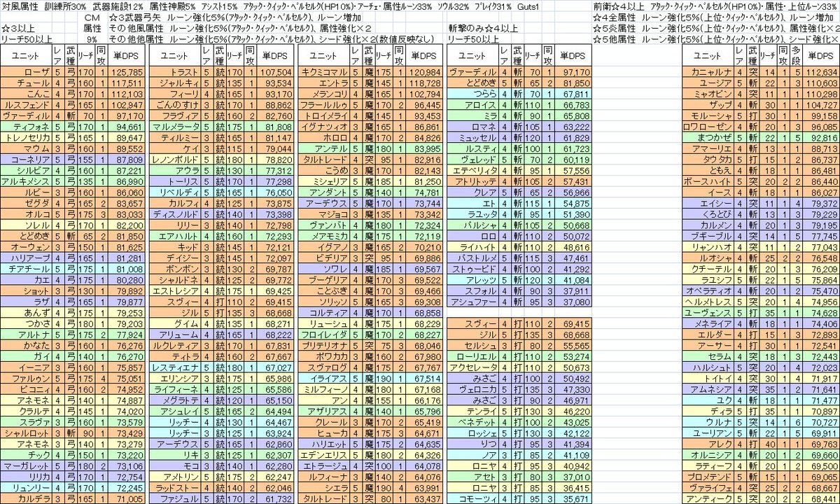Click the マルメラータ unit cell
This screenshot has width=840, height=504.
[x=175, y=127]
